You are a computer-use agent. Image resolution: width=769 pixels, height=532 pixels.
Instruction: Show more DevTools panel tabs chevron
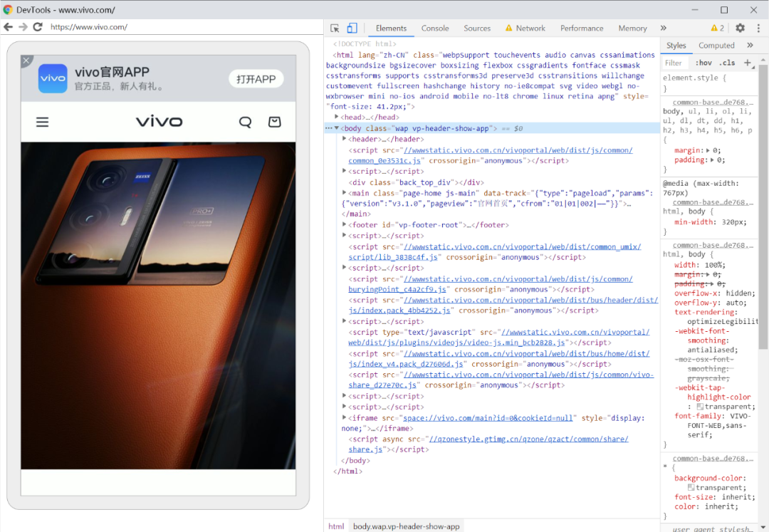[664, 28]
